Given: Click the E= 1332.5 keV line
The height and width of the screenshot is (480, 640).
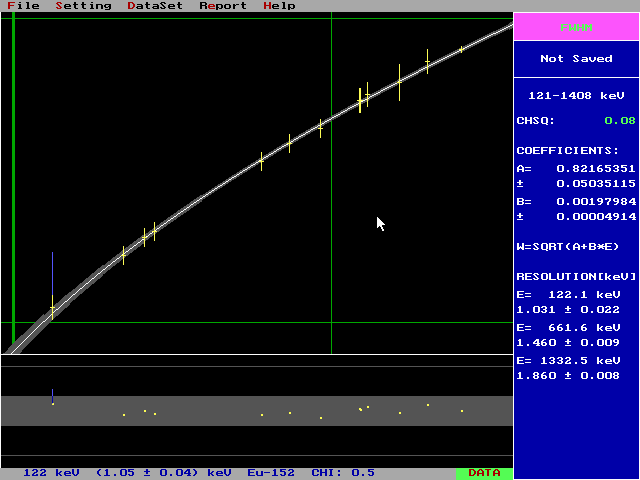Looking at the screenshot, I should 569,360.
